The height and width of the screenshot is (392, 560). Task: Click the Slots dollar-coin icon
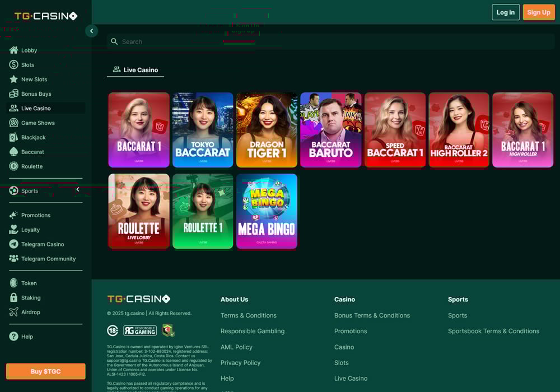point(13,64)
